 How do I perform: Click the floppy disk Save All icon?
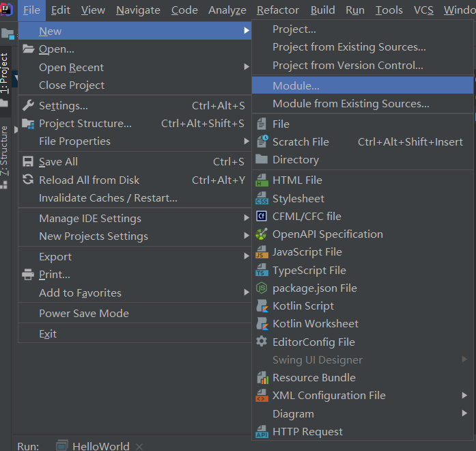(28, 161)
